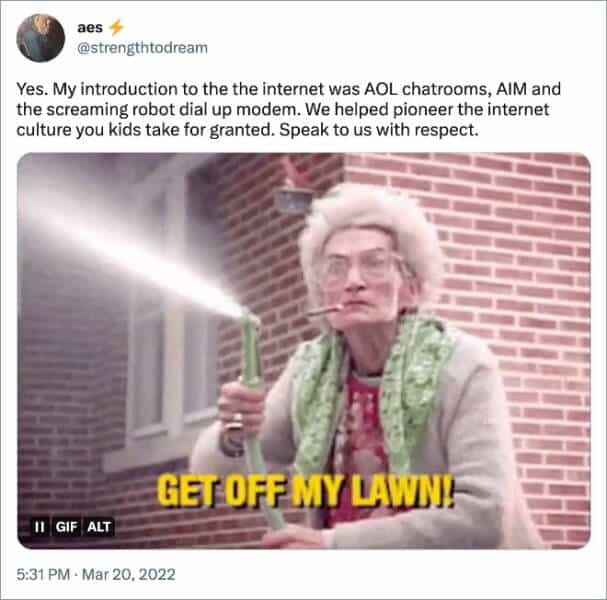Pause the GIF with the pause icon

click(x=39, y=527)
